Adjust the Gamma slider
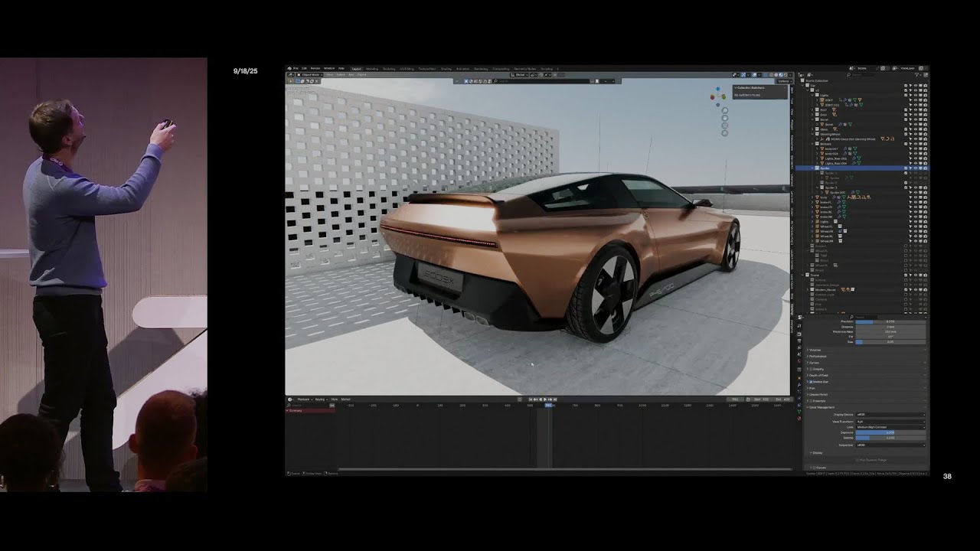This screenshot has width=980, height=551. (x=890, y=439)
